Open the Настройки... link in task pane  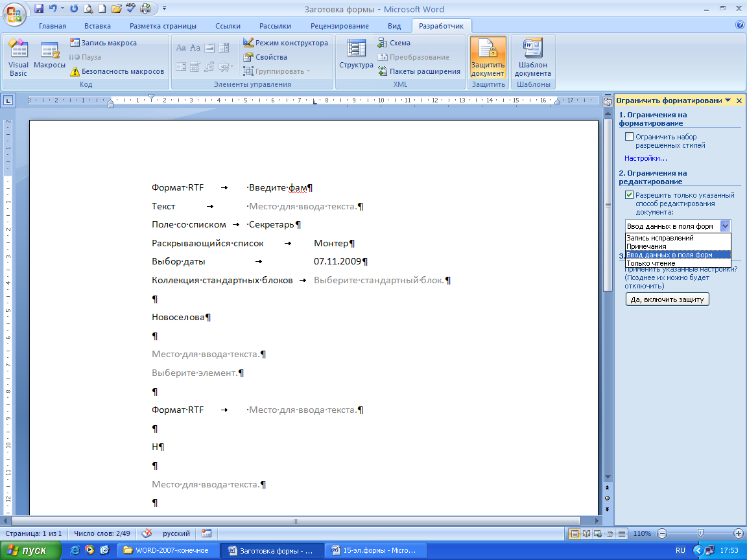[x=645, y=158]
